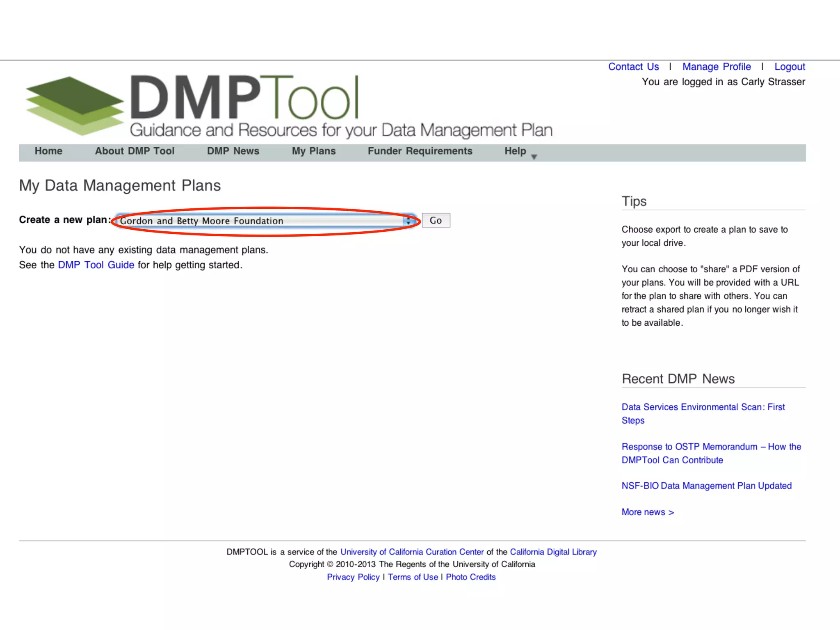This screenshot has height=630, width=840.
Task: Open the funder selection dropdown
Action: (x=262, y=221)
